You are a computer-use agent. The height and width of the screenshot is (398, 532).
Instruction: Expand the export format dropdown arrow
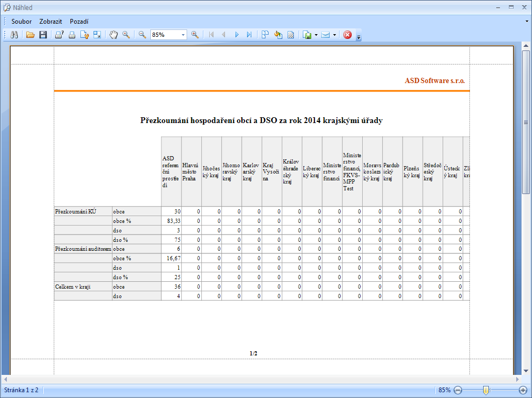[316, 35]
